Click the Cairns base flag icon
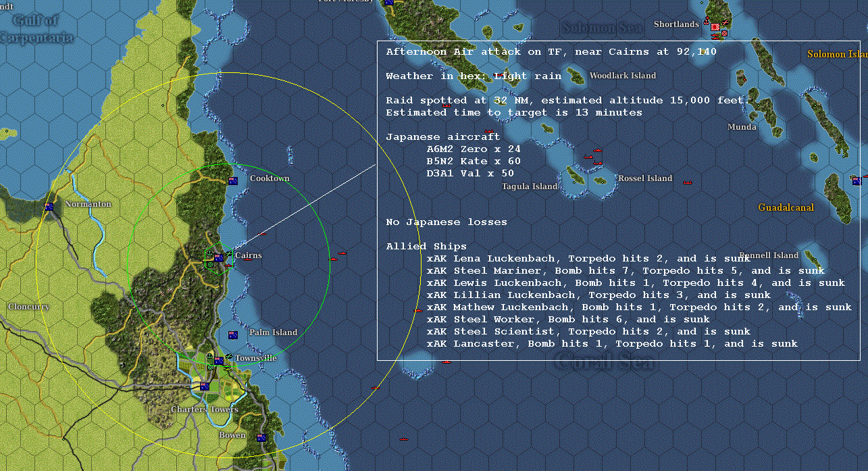 coord(219,258)
